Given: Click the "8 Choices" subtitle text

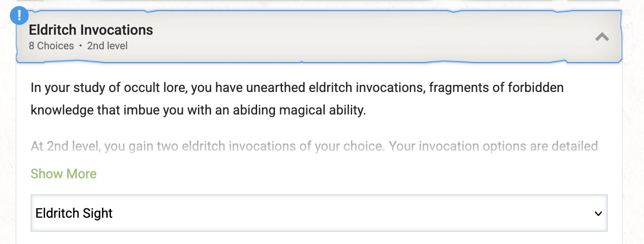Looking at the screenshot, I should coord(51,46).
